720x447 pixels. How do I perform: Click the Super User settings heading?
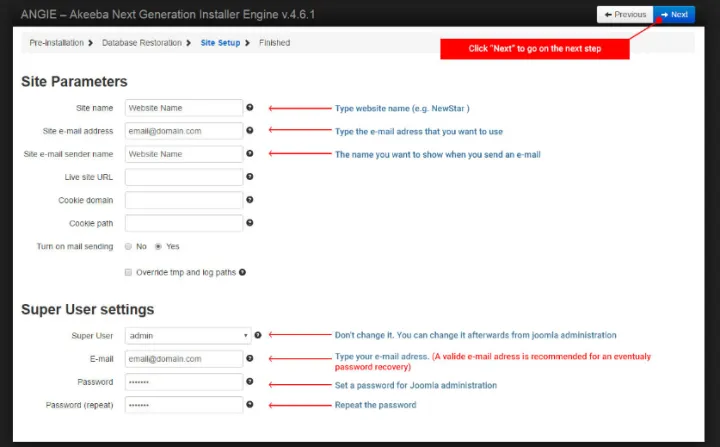pos(88,309)
